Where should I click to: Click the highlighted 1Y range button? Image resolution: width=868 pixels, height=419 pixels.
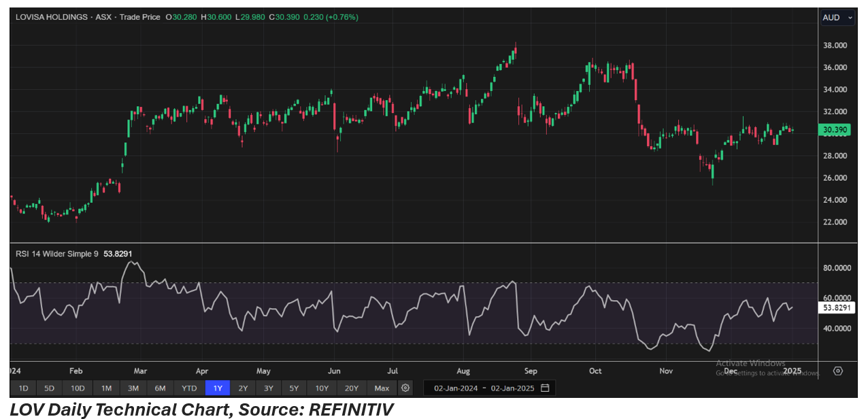tap(218, 388)
